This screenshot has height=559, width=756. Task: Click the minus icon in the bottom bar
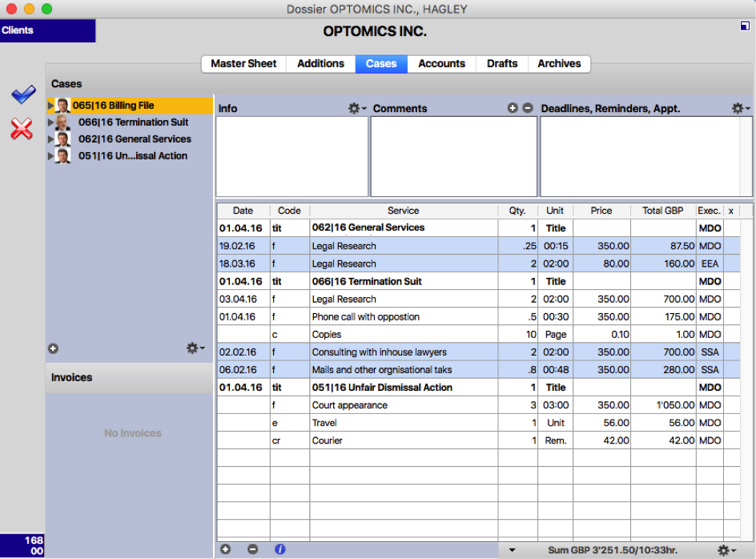[252, 549]
